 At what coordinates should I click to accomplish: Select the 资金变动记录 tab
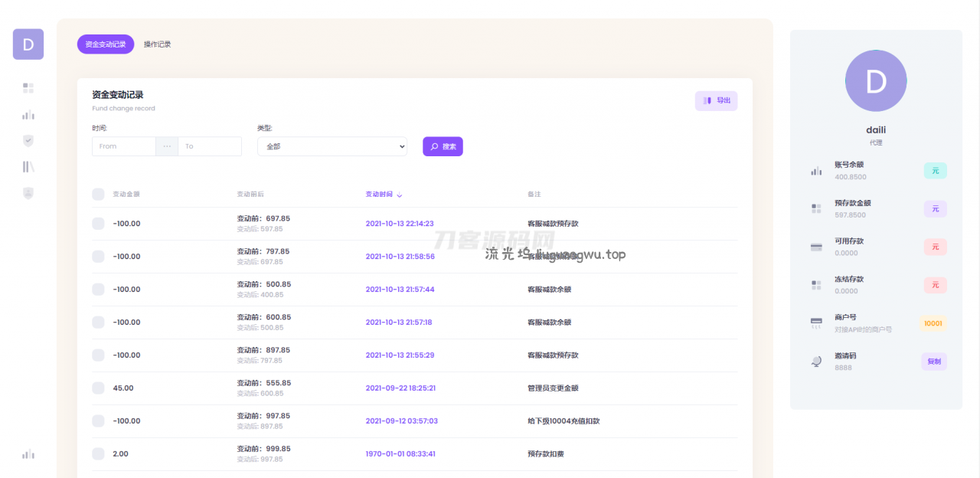(106, 44)
